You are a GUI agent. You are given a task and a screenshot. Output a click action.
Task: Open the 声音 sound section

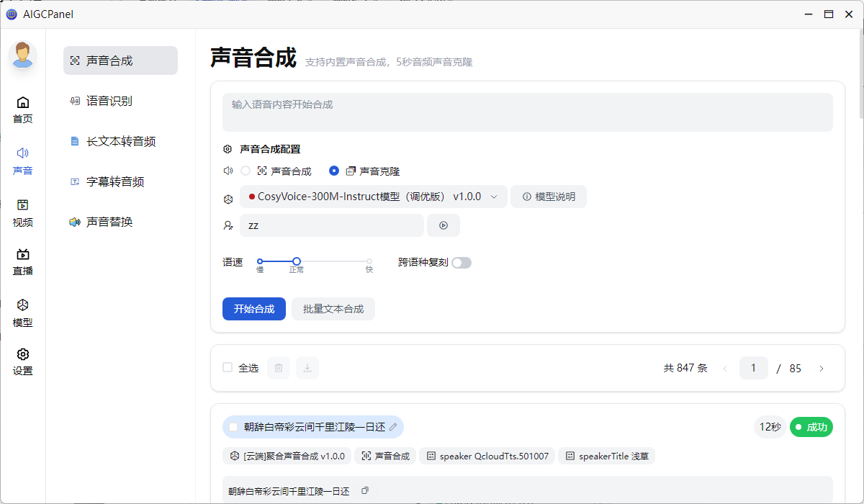(x=23, y=162)
